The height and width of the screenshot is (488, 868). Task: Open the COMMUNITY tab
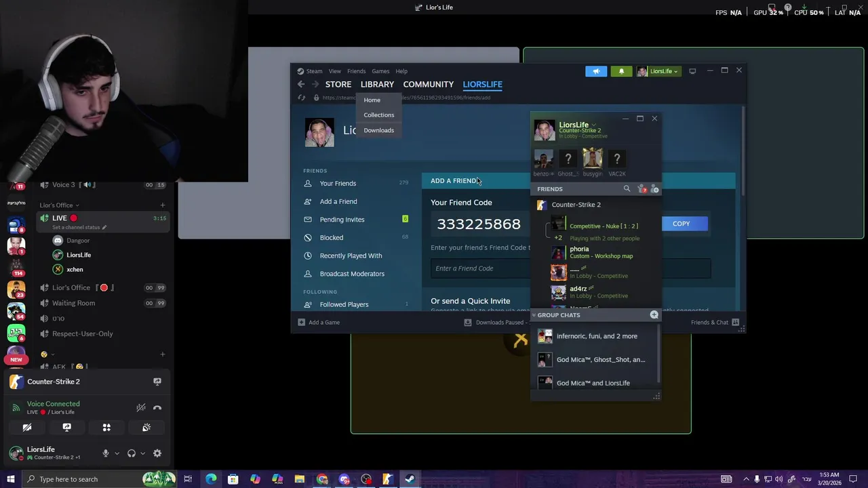(x=429, y=84)
